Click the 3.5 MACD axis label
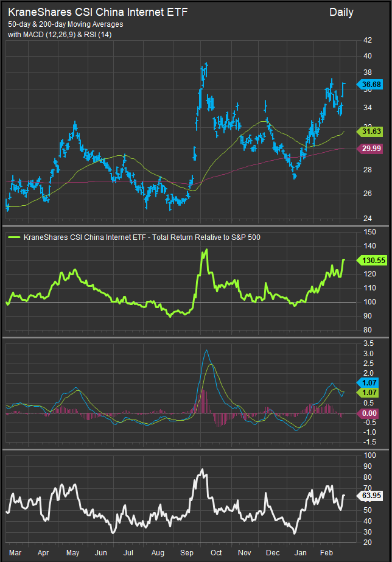The image size is (392, 562). point(369,343)
